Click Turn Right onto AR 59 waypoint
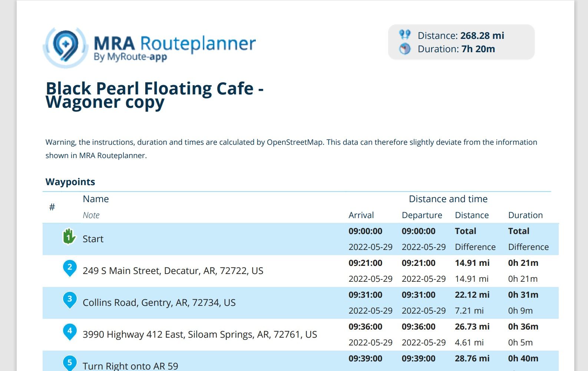Viewport: 588px width, 371px height. pos(131,366)
